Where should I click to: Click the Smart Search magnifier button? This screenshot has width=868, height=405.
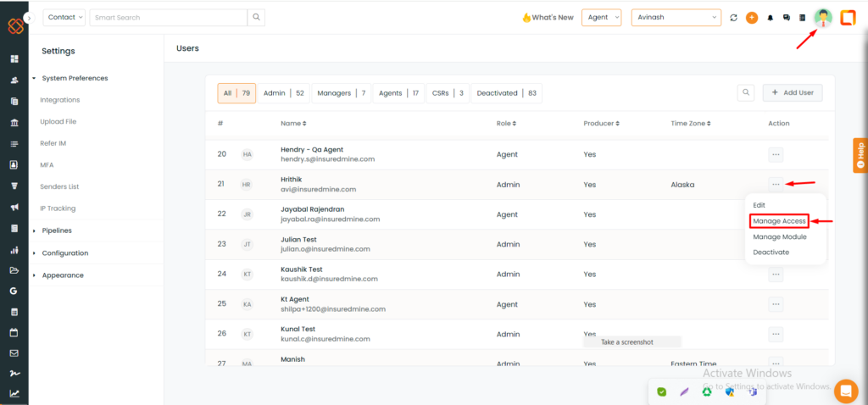pyautogui.click(x=256, y=17)
